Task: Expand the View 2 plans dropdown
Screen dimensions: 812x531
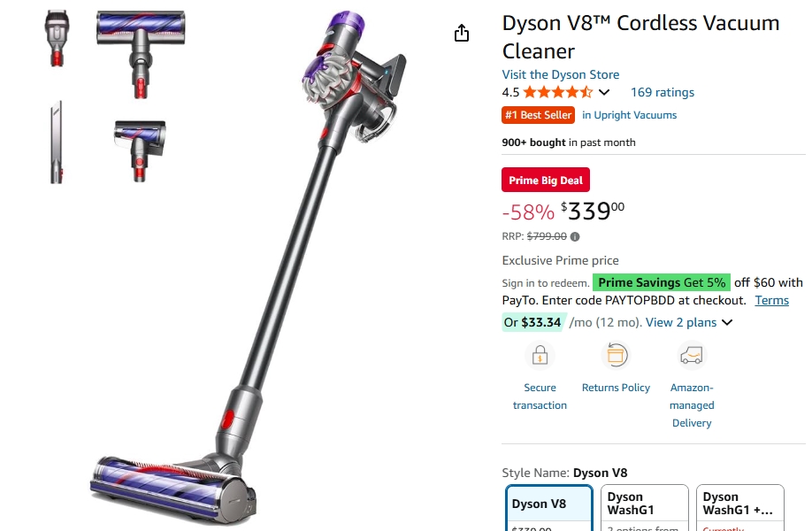Action: pos(689,322)
